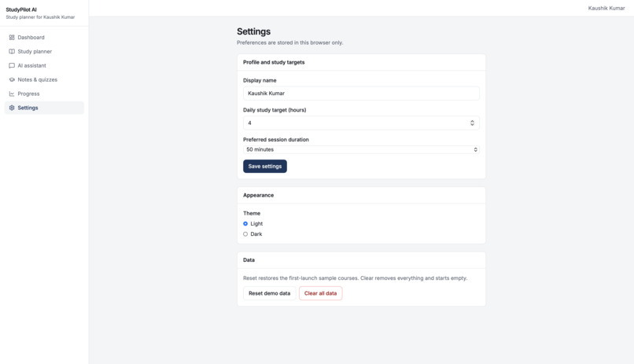
Task: Click the Data section header
Action: 249,259
